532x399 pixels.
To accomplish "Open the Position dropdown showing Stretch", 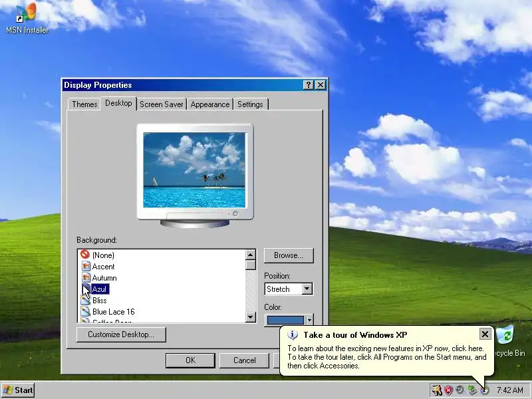I will [289, 289].
